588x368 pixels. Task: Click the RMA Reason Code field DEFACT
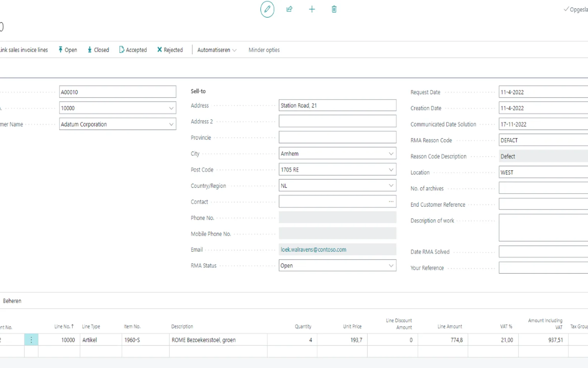pyautogui.click(x=543, y=140)
